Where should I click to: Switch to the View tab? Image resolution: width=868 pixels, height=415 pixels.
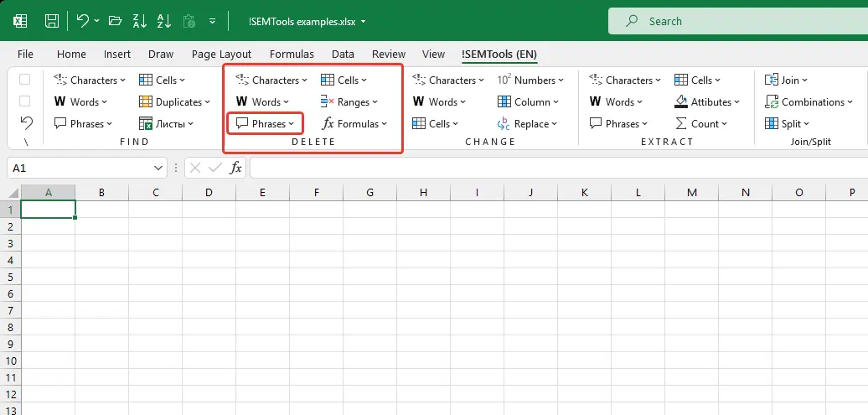click(x=433, y=54)
